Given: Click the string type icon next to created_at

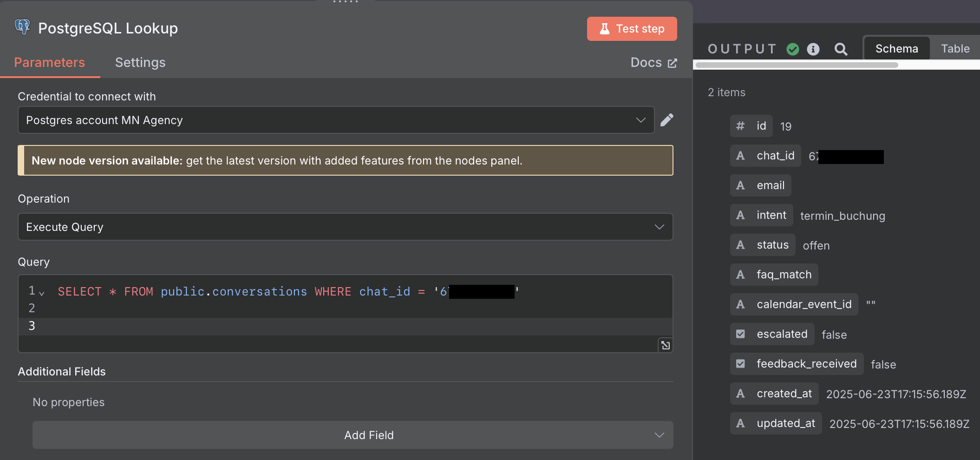Looking at the screenshot, I should coord(740,394).
